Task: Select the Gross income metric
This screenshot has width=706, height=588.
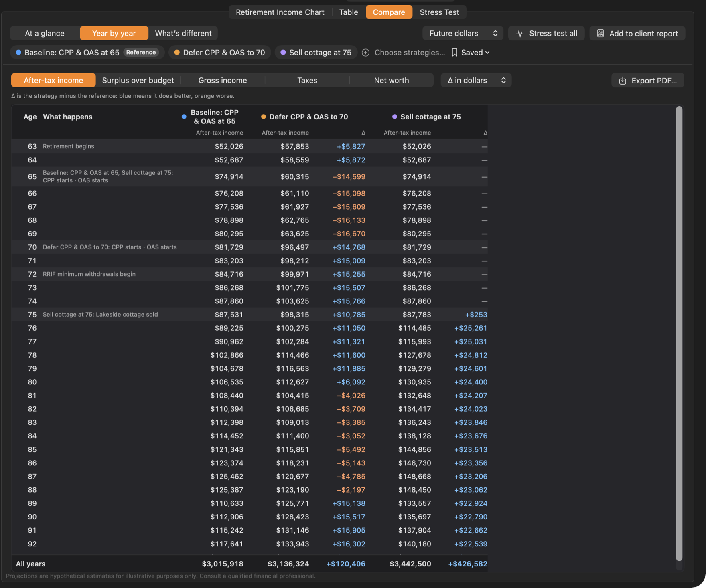Action: pyautogui.click(x=223, y=80)
